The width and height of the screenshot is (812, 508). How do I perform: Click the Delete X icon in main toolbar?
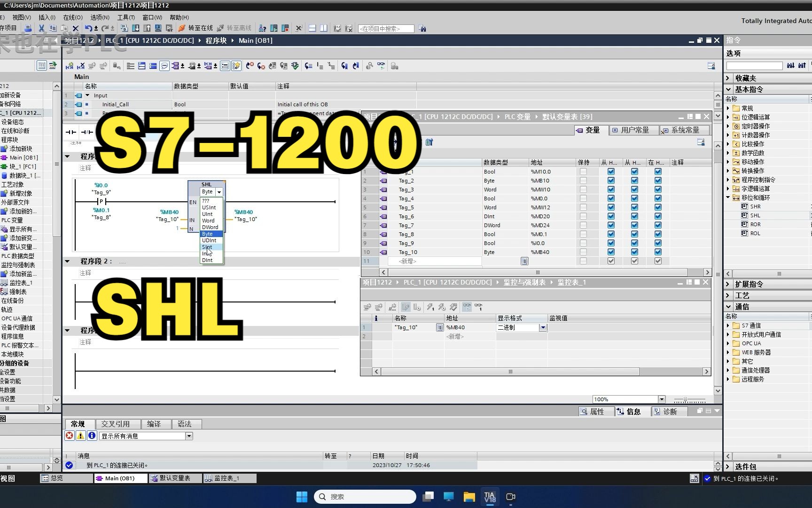click(75, 28)
